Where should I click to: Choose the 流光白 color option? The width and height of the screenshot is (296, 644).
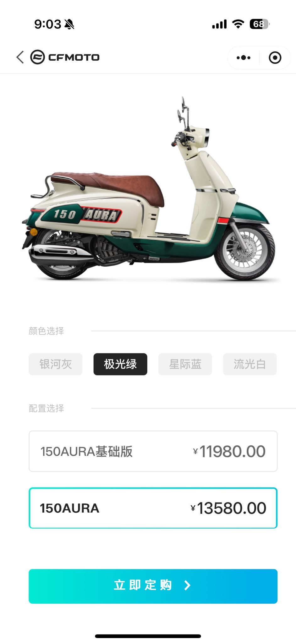click(x=250, y=364)
